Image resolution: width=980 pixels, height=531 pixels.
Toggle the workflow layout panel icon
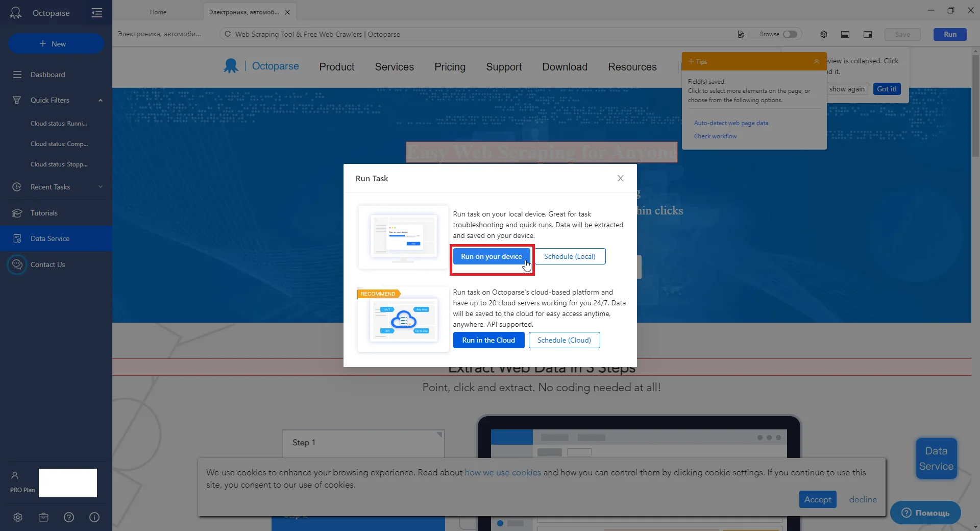(868, 34)
